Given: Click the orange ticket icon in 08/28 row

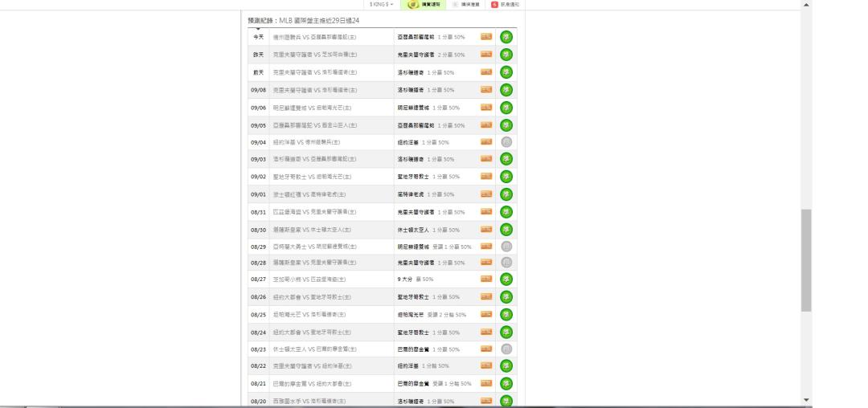Looking at the screenshot, I should 486,262.
